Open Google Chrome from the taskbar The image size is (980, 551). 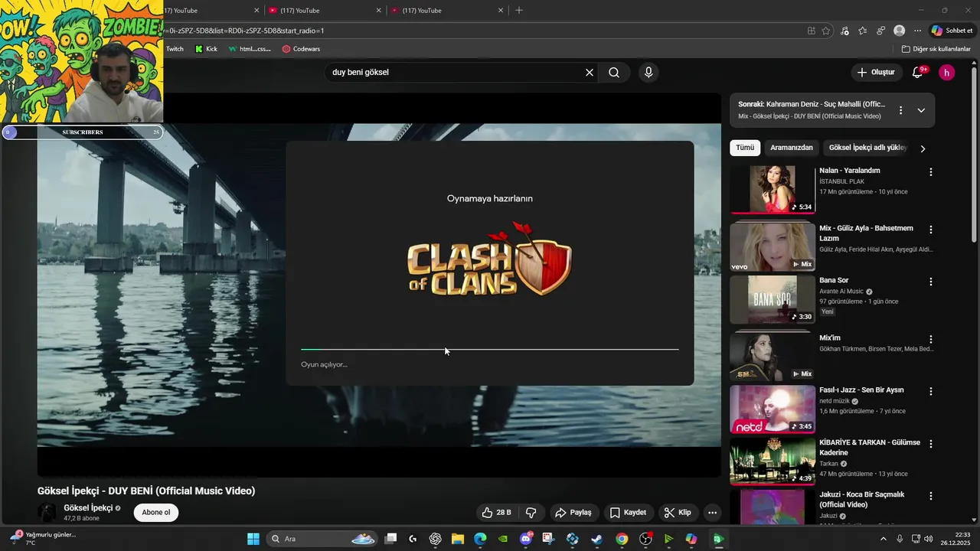(622, 539)
